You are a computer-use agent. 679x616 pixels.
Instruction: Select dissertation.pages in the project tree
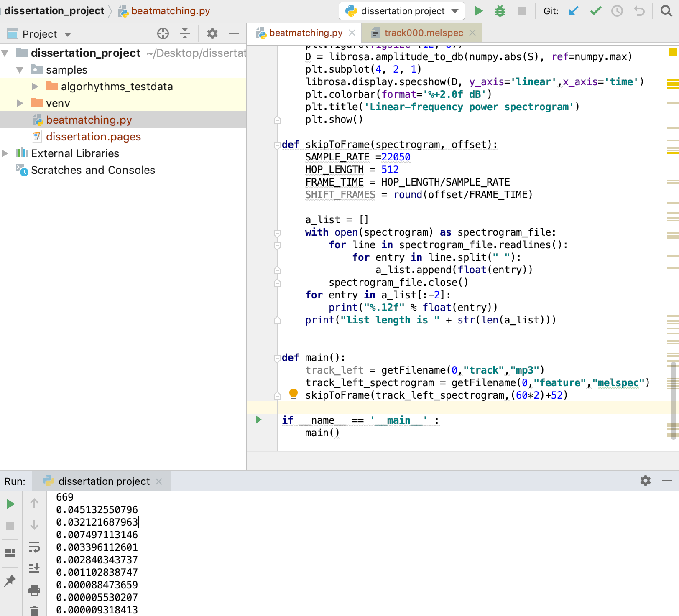[x=123, y=137]
